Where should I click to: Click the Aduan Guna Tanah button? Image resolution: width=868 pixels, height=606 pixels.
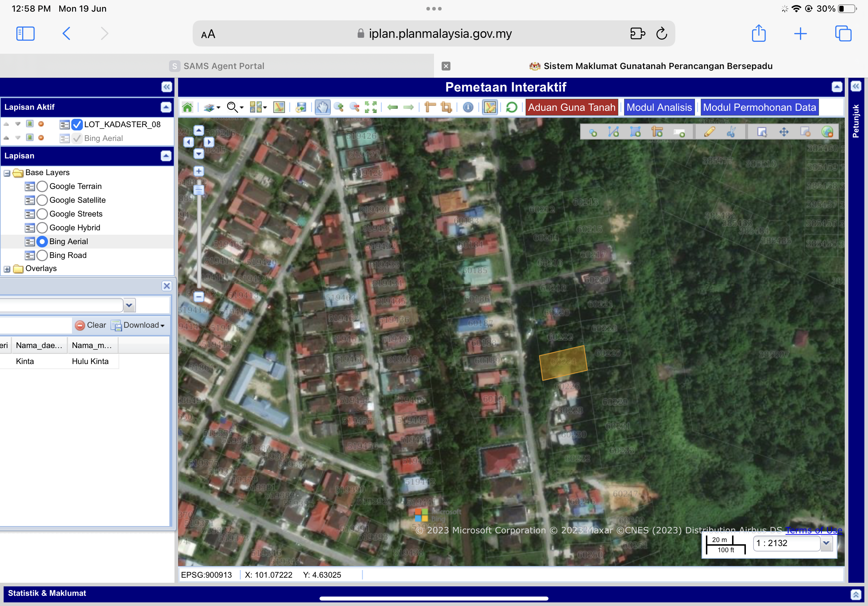click(571, 108)
